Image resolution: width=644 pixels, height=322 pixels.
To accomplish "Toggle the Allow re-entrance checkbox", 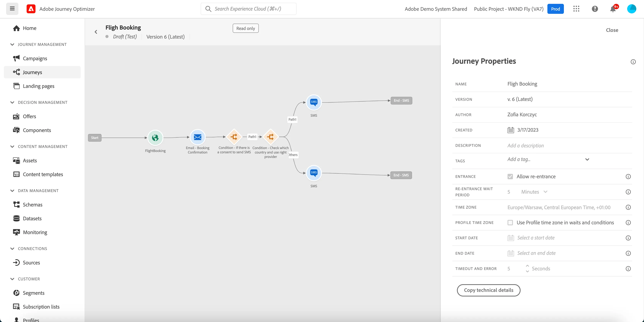I will 510,177.
